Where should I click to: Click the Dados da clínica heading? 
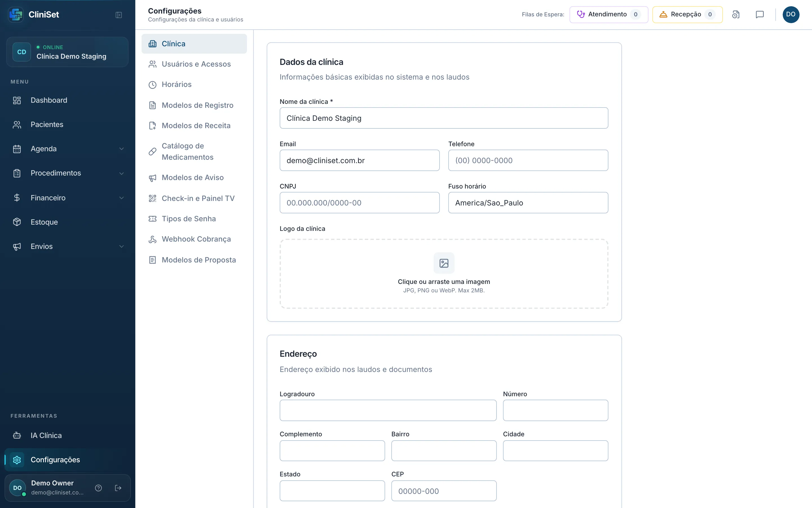pos(311,62)
